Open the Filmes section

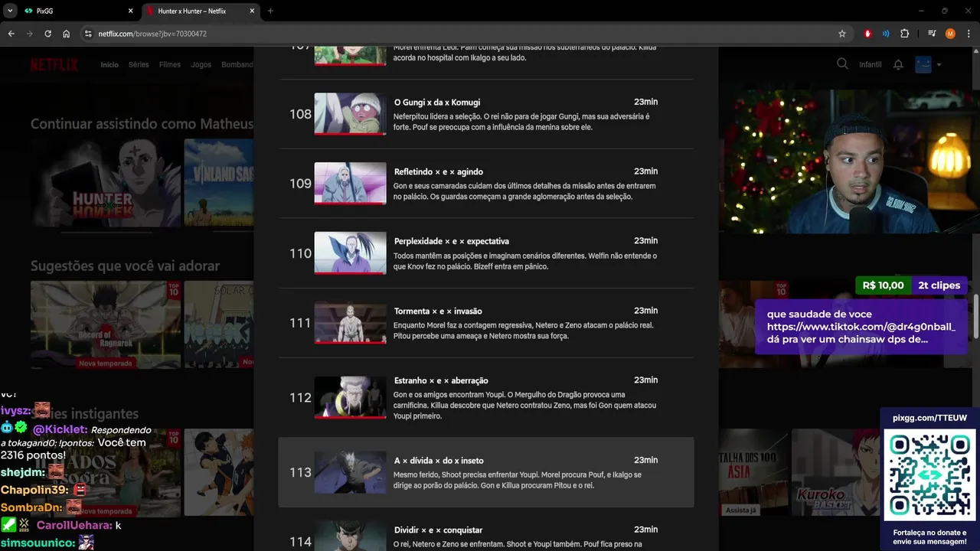(x=170, y=65)
